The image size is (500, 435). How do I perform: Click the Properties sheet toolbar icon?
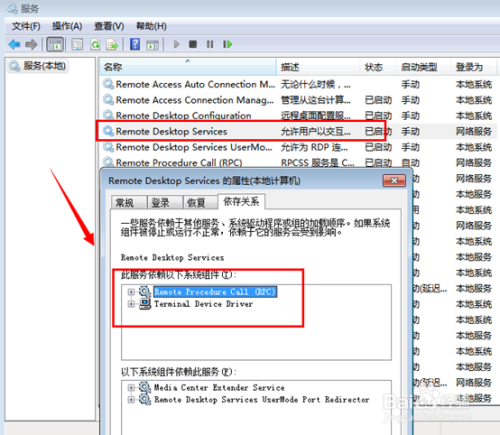coord(77,44)
